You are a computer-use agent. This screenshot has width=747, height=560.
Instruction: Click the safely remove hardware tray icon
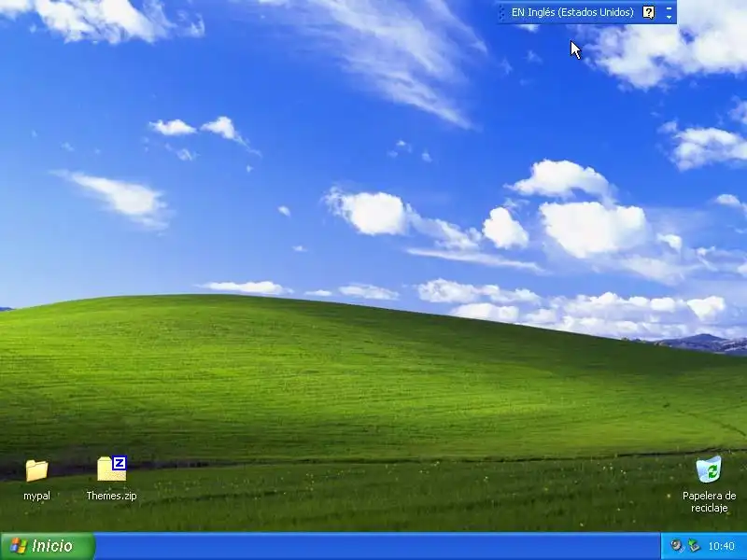tap(694, 545)
